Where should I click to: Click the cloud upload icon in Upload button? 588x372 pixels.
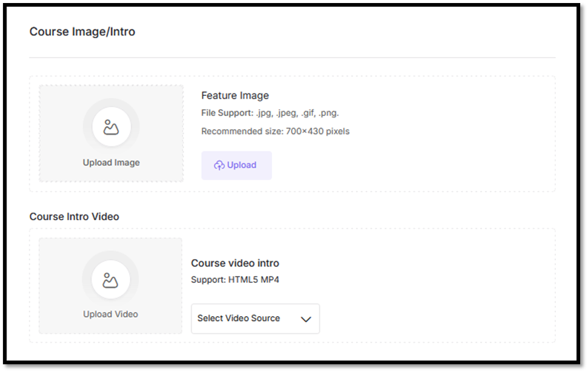(219, 166)
